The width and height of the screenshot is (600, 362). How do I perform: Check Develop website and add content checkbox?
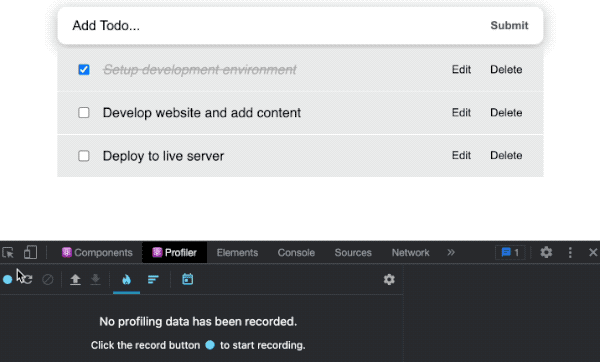(x=84, y=113)
